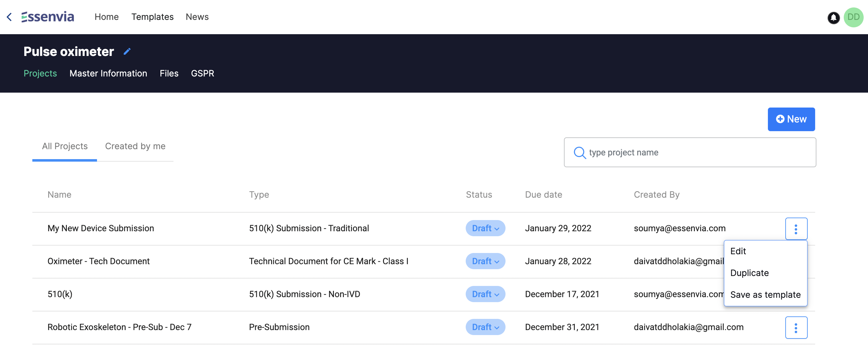
Task: Create a new project with New button
Action: [x=791, y=119]
